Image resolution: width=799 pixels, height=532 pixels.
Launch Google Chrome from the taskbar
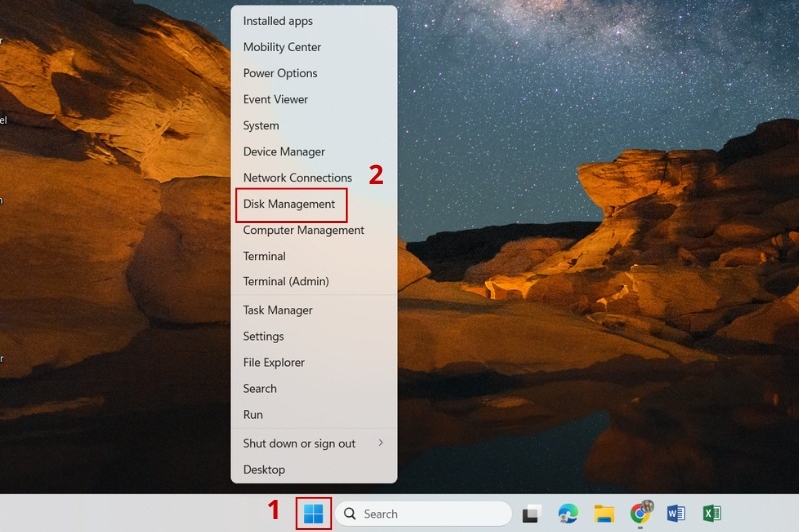point(641,513)
